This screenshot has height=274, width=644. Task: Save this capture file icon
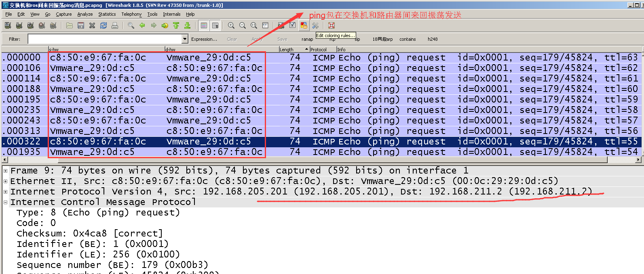tap(81, 25)
